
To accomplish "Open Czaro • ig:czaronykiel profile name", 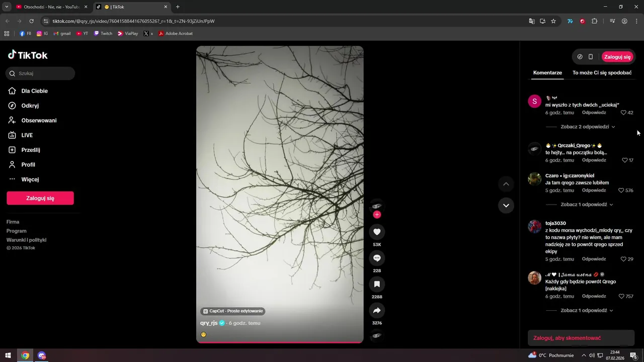I will point(570,175).
